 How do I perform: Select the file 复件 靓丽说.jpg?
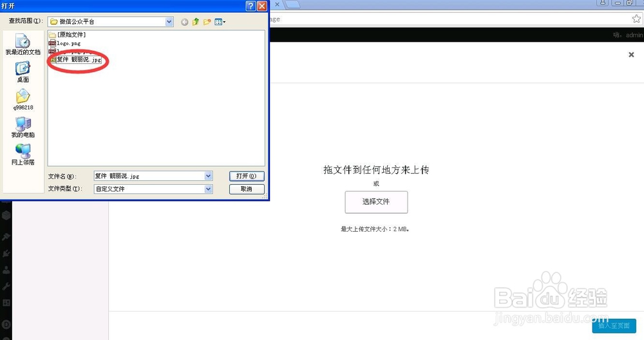(x=75, y=59)
